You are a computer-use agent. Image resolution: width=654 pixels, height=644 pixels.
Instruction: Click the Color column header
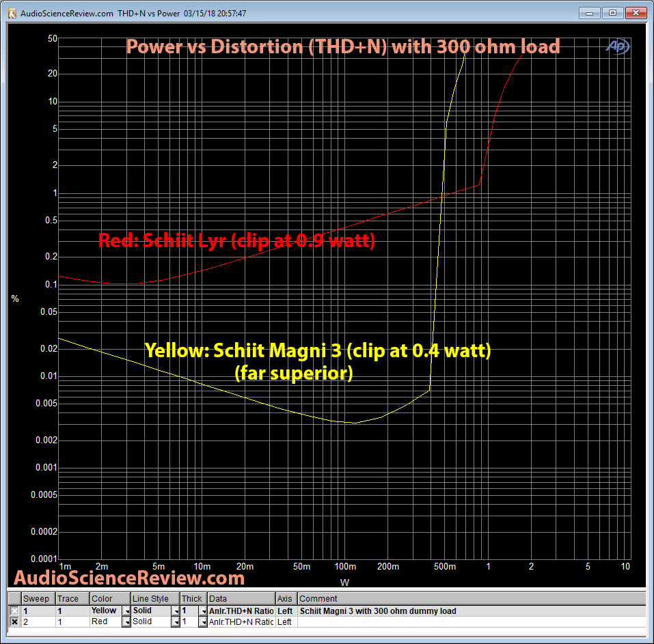[x=110, y=598]
